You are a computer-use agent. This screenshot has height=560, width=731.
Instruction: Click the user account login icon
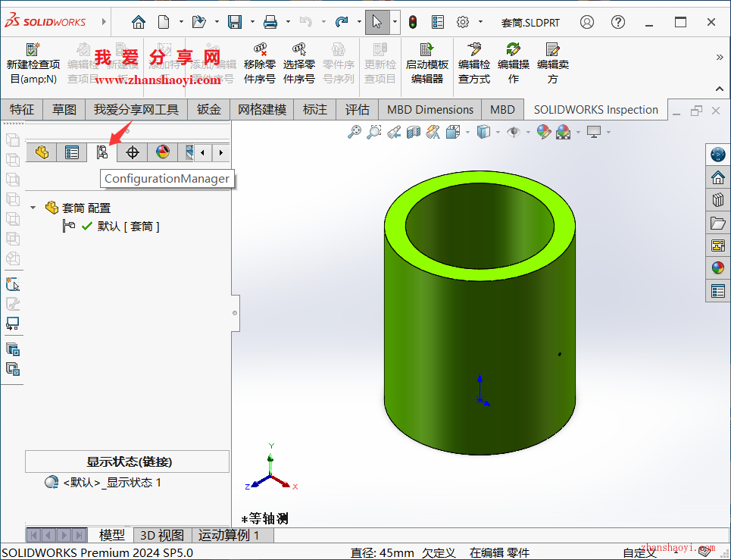tap(587, 22)
